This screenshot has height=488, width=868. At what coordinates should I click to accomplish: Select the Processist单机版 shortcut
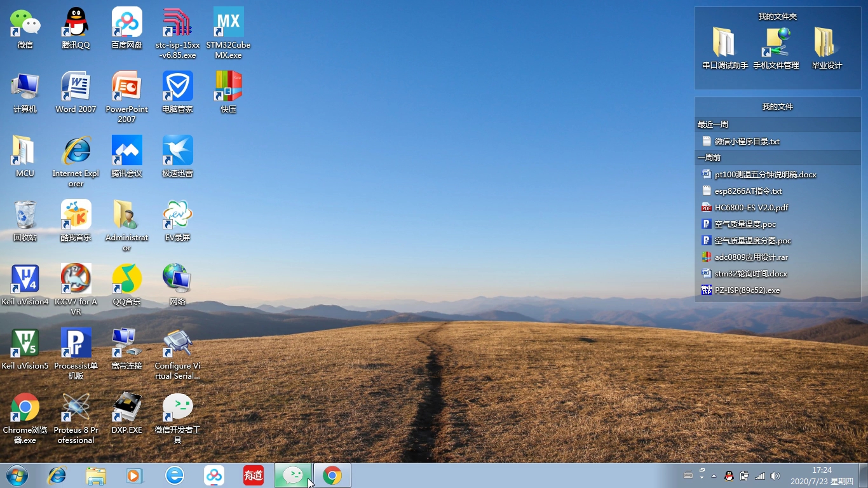[76, 354]
